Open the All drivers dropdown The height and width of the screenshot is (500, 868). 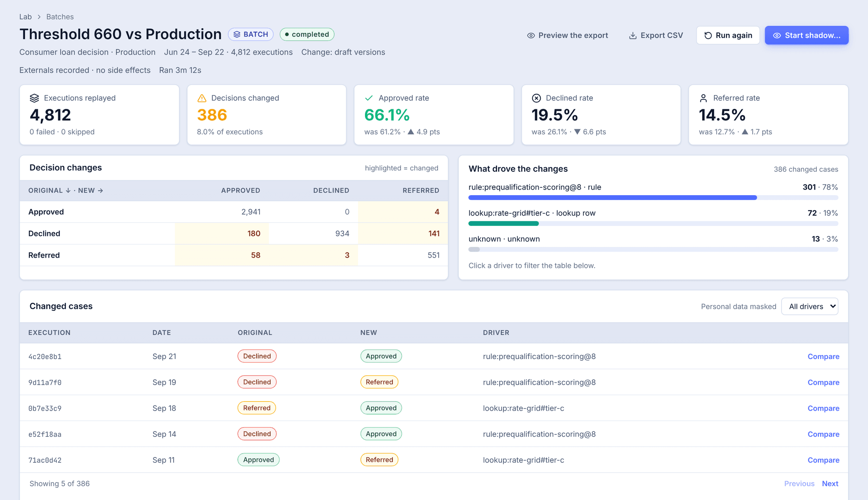click(809, 307)
